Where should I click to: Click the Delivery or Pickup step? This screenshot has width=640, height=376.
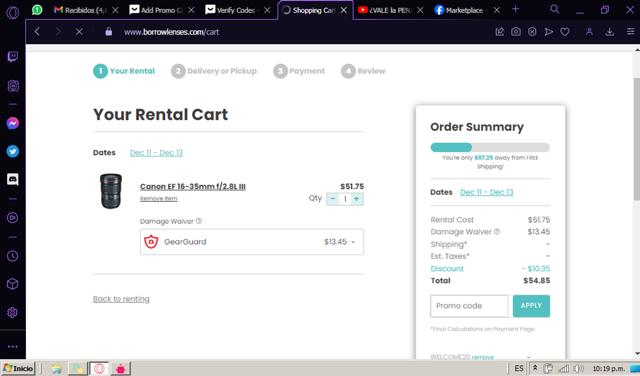214,71
